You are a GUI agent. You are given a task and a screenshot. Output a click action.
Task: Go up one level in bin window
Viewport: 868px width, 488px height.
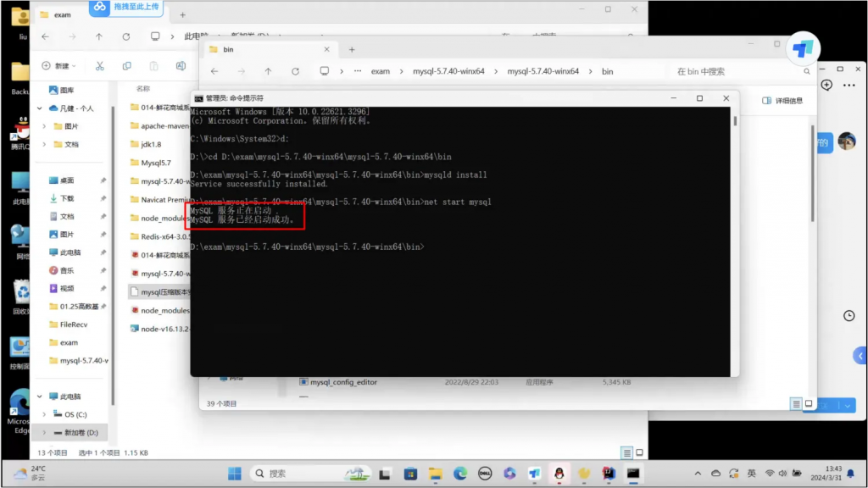point(268,71)
